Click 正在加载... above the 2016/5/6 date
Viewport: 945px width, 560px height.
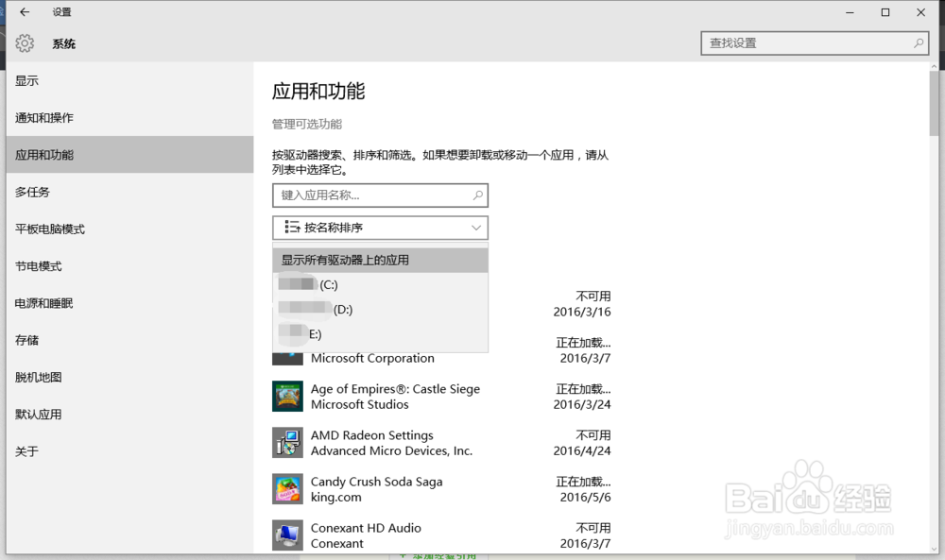[583, 481]
